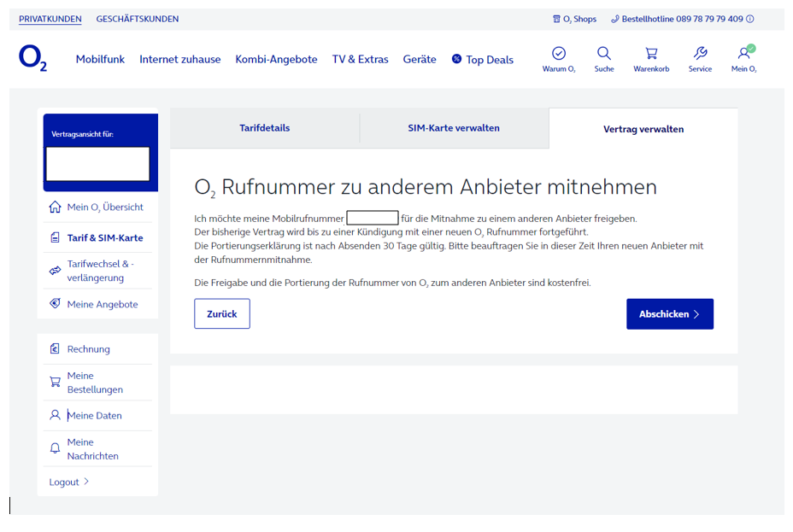The height and width of the screenshot is (532, 793).
Task: Open Mein O2 account icon
Action: pyautogui.click(x=744, y=53)
